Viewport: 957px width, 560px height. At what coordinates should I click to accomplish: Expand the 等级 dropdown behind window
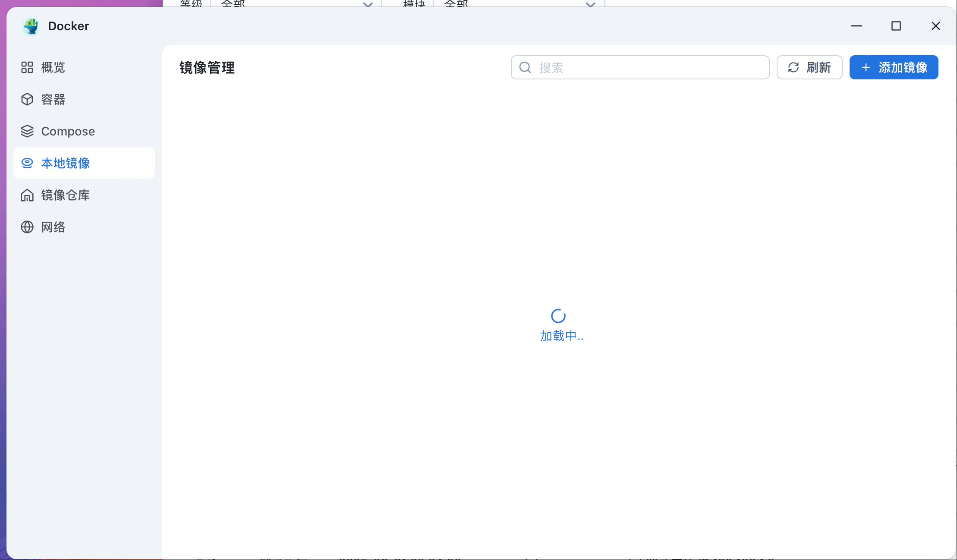pyautogui.click(x=368, y=4)
